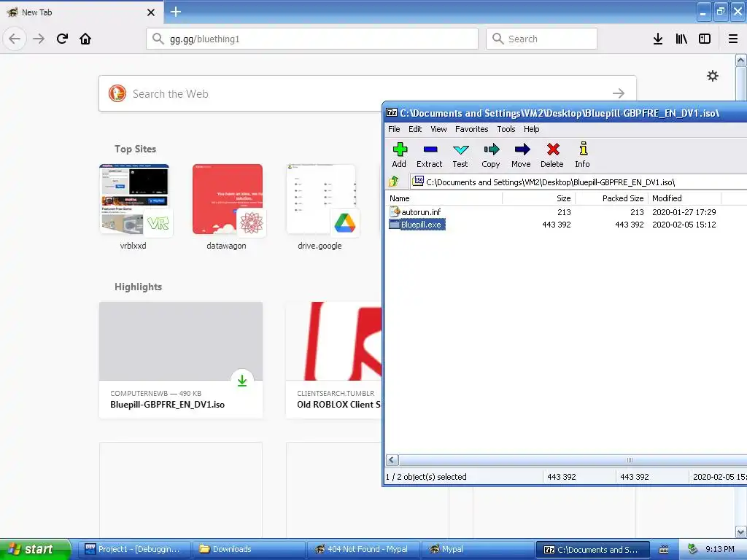
Task: Open the browser hamburger menu
Action: coord(733,39)
